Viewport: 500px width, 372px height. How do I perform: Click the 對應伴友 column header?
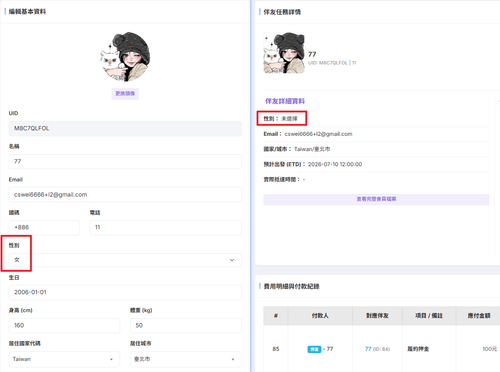click(377, 316)
